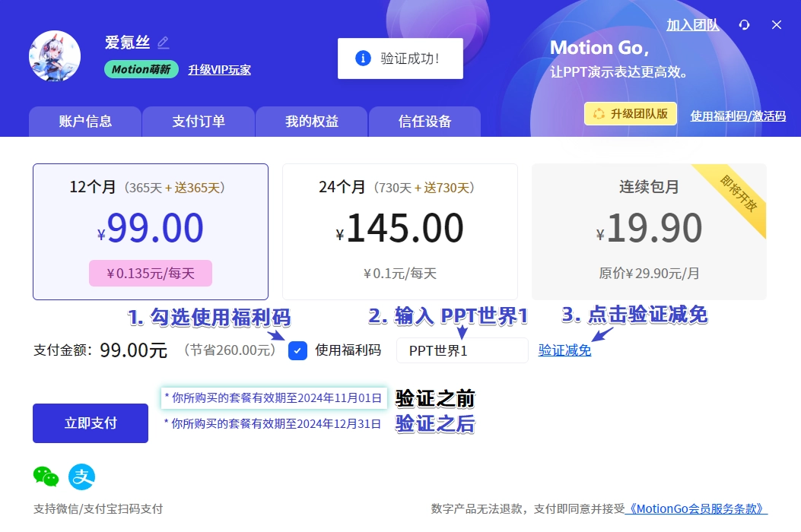Select the 连续包月 plan card
Screen dimensions: 801x532
tap(649, 230)
